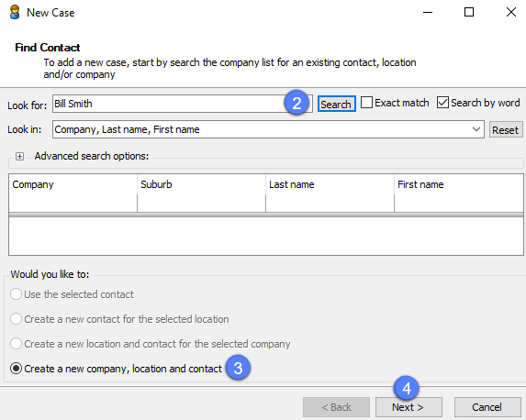Open the Look in dropdown
The width and height of the screenshot is (526, 420).
[x=476, y=129]
